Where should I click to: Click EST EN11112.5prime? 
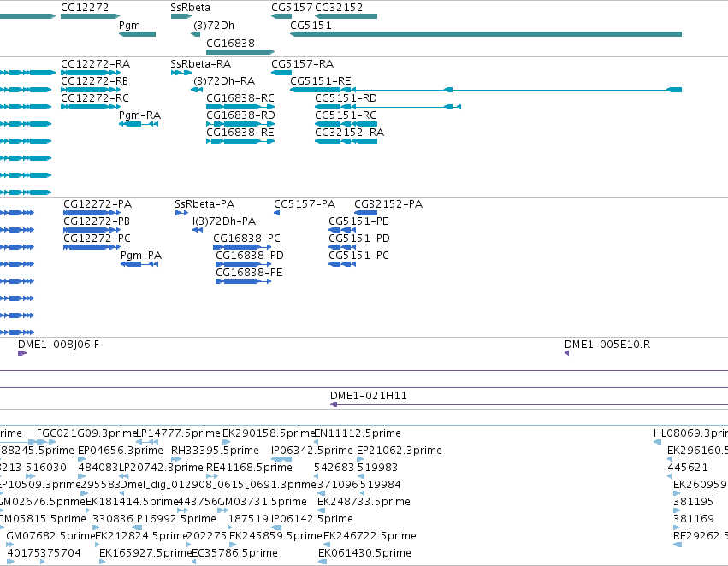(317, 442)
